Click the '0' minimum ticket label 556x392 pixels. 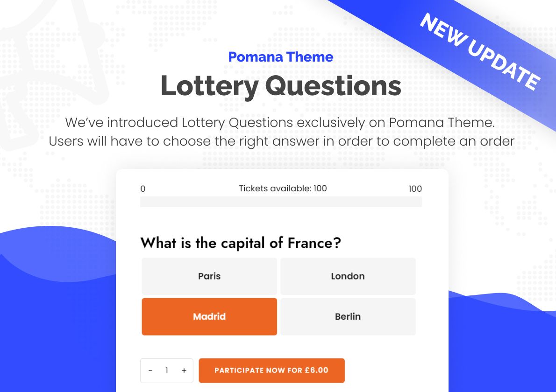143,189
